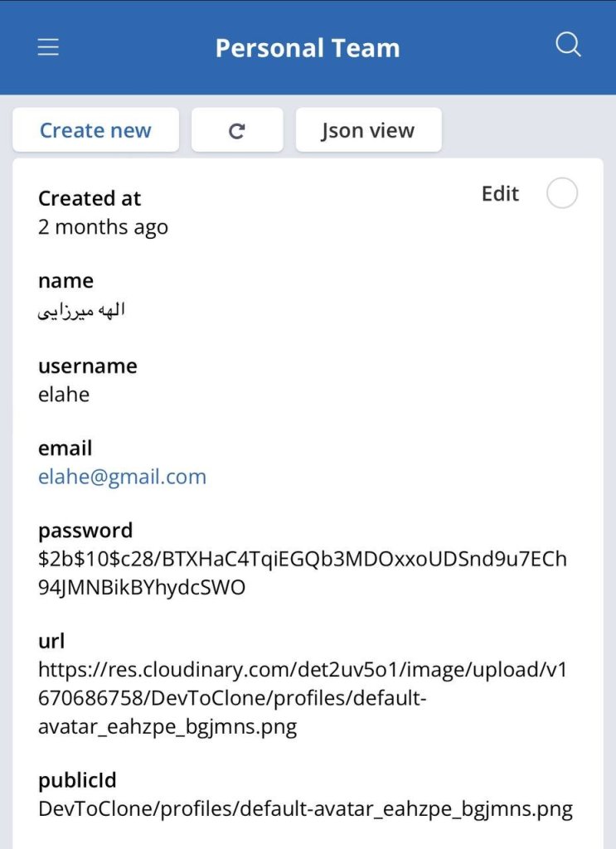Click the Persian name value text
Screen dimensions: 616x849
81,311
